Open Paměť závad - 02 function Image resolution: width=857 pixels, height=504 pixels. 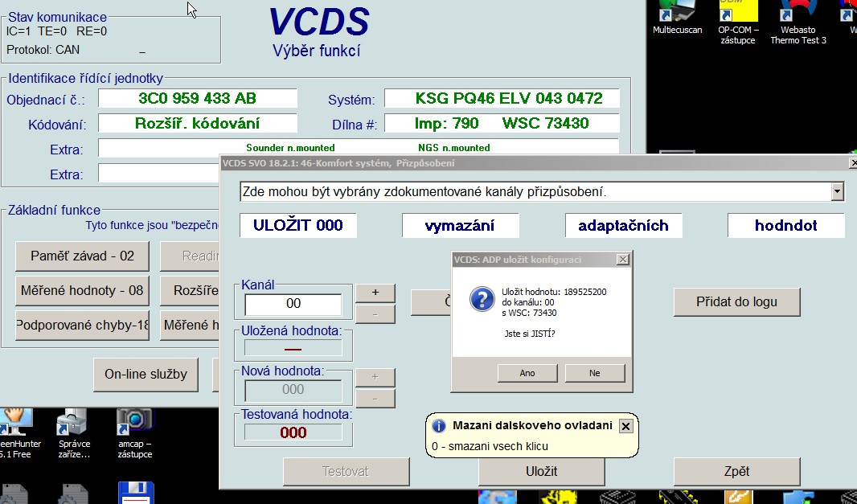82,256
